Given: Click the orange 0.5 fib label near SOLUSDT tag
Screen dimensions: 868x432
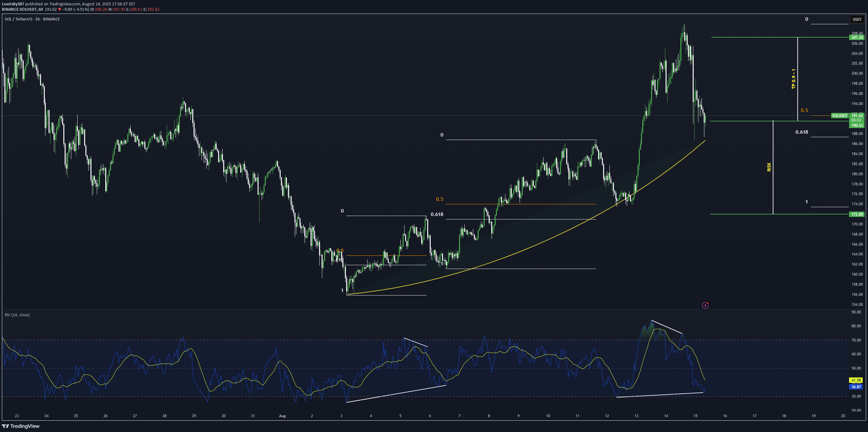Looking at the screenshot, I should (x=804, y=110).
